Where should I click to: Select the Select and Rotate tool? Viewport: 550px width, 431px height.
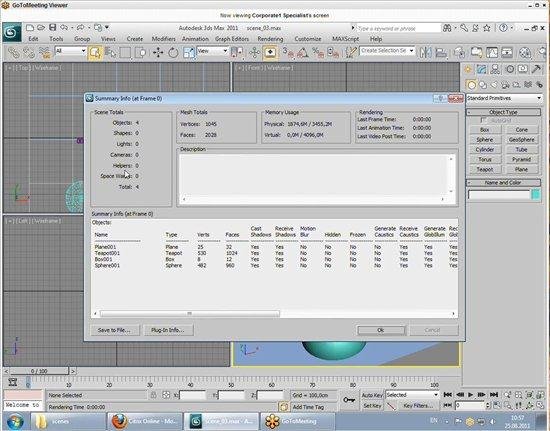(x=173, y=53)
